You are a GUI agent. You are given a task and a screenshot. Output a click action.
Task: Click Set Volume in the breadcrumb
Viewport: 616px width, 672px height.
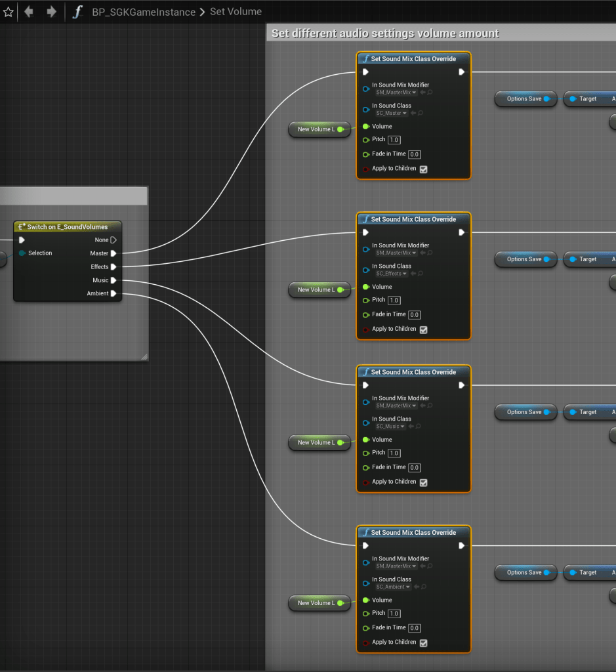click(236, 12)
